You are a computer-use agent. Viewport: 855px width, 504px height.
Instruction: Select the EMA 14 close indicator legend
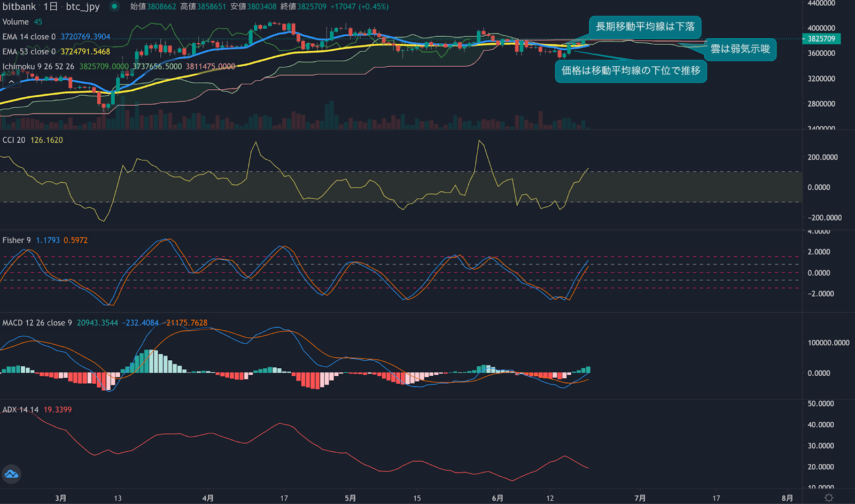29,37
